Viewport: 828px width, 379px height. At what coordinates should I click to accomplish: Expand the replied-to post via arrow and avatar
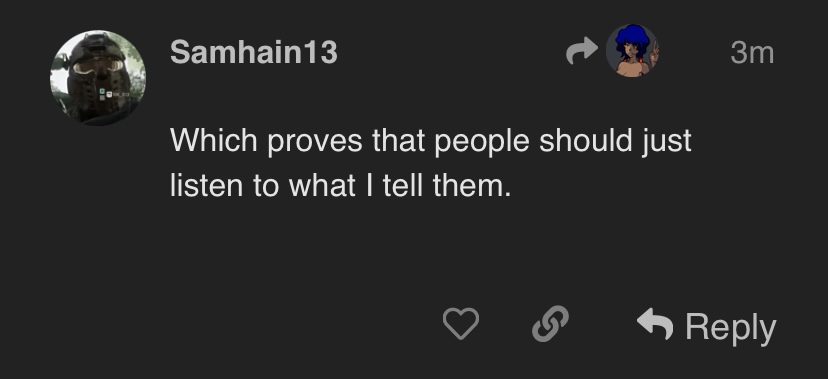pos(612,51)
